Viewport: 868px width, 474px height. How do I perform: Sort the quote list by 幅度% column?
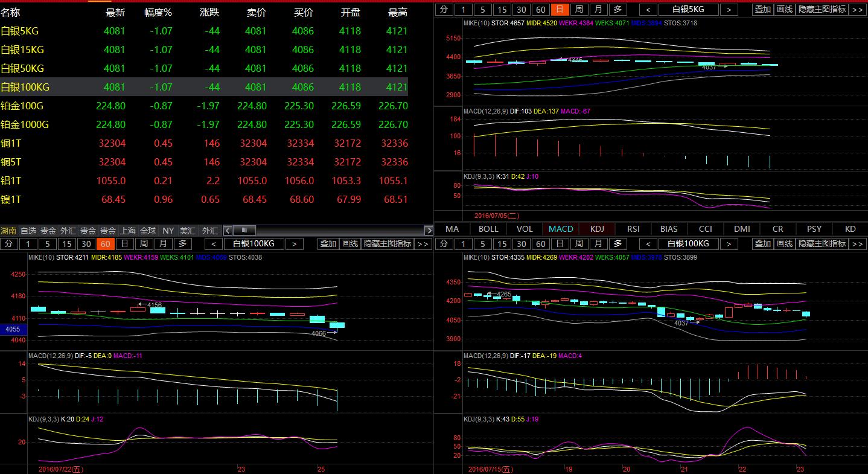click(x=158, y=12)
